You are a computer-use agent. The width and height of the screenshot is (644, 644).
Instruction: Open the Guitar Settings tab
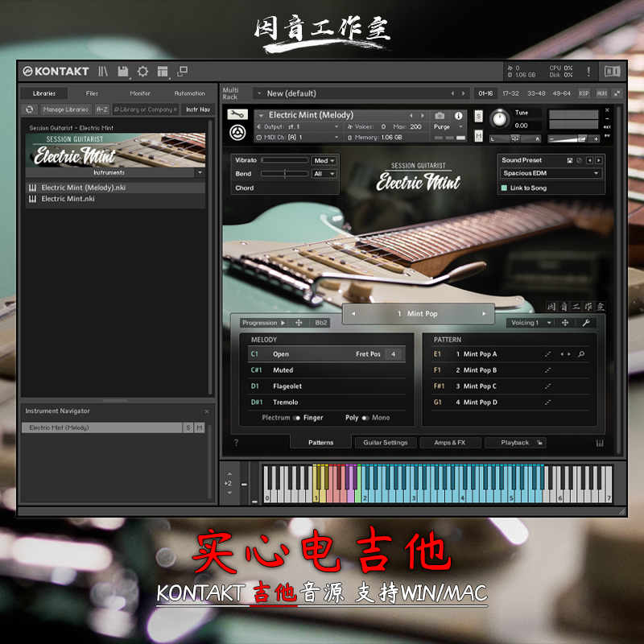coord(386,443)
